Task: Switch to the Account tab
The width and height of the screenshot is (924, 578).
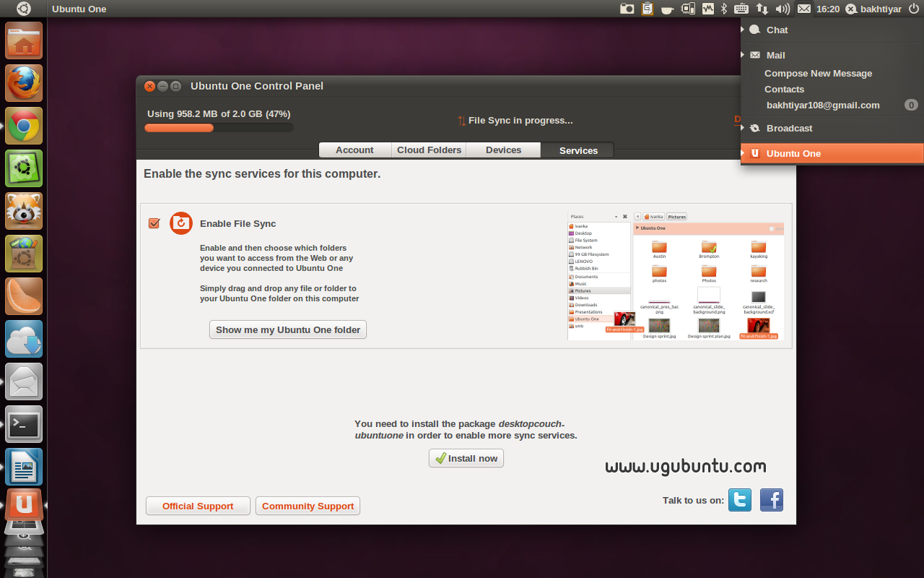Action: tap(354, 150)
